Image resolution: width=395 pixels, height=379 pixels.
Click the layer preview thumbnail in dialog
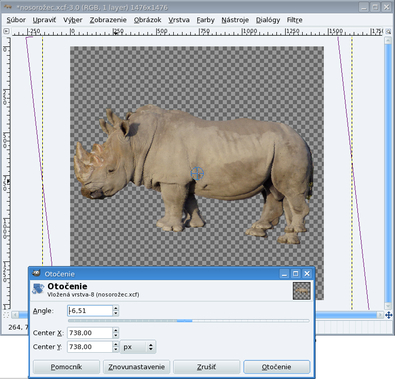(301, 291)
